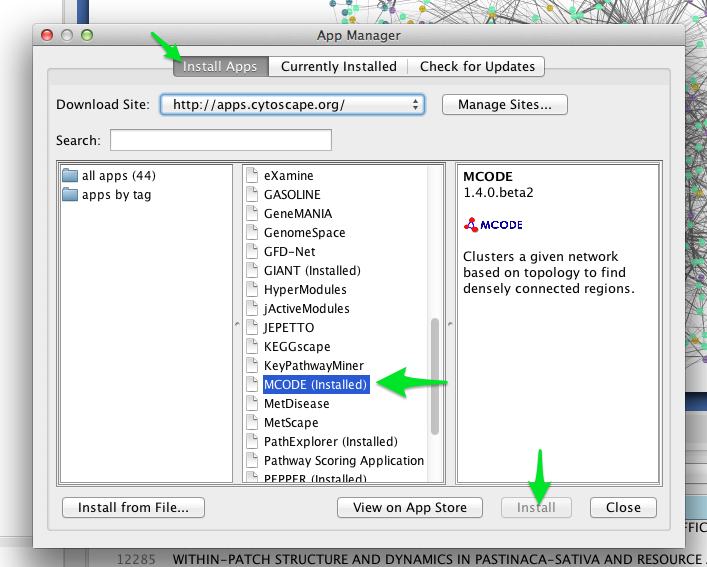707x567 pixels.
Task: Click the file icon next to HyperModules
Action: tap(252, 289)
